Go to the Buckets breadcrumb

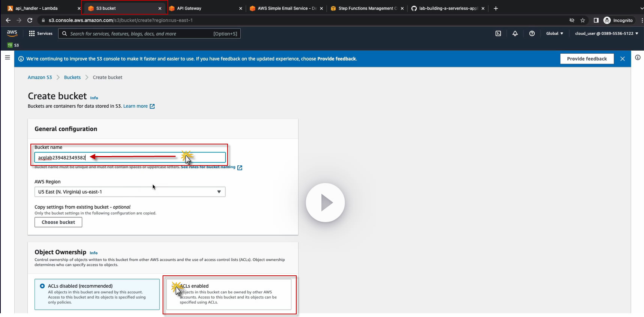[72, 77]
